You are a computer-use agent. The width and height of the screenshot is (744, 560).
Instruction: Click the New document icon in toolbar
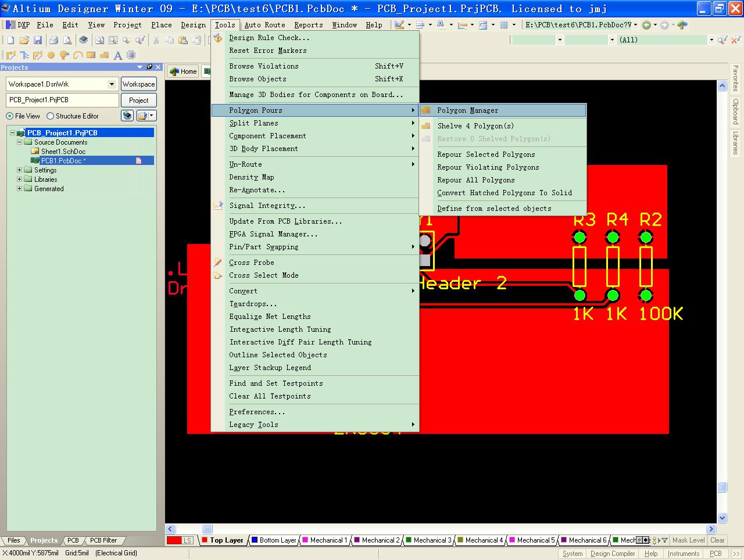point(10,40)
